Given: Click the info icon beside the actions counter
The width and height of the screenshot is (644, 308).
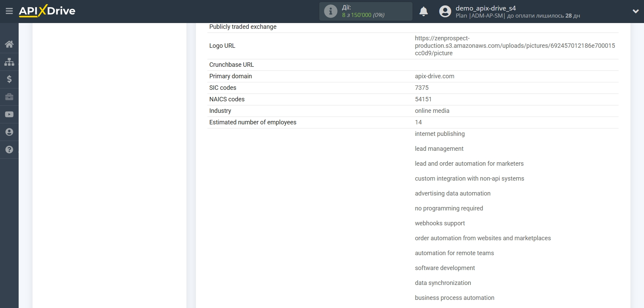Looking at the screenshot, I should coord(330,11).
